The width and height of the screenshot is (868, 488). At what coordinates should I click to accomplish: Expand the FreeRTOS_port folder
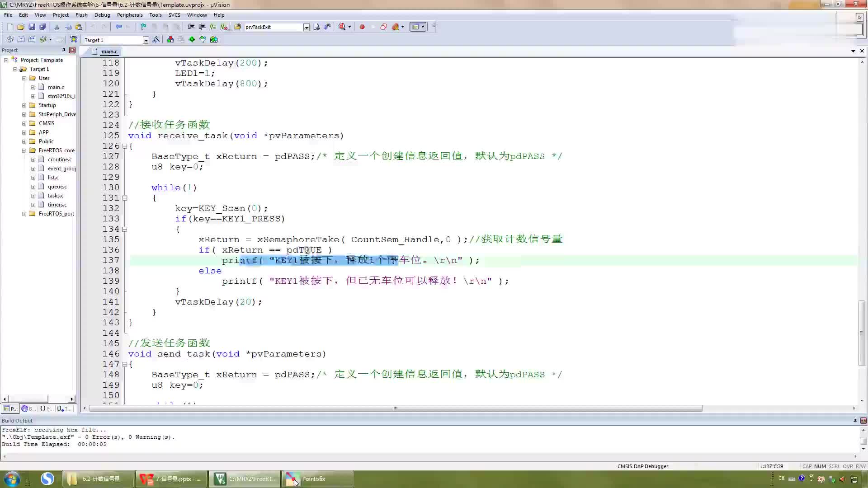(x=24, y=214)
